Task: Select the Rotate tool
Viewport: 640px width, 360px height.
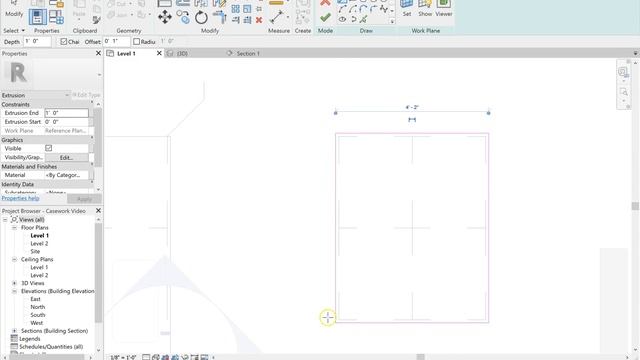Action: [x=201, y=18]
